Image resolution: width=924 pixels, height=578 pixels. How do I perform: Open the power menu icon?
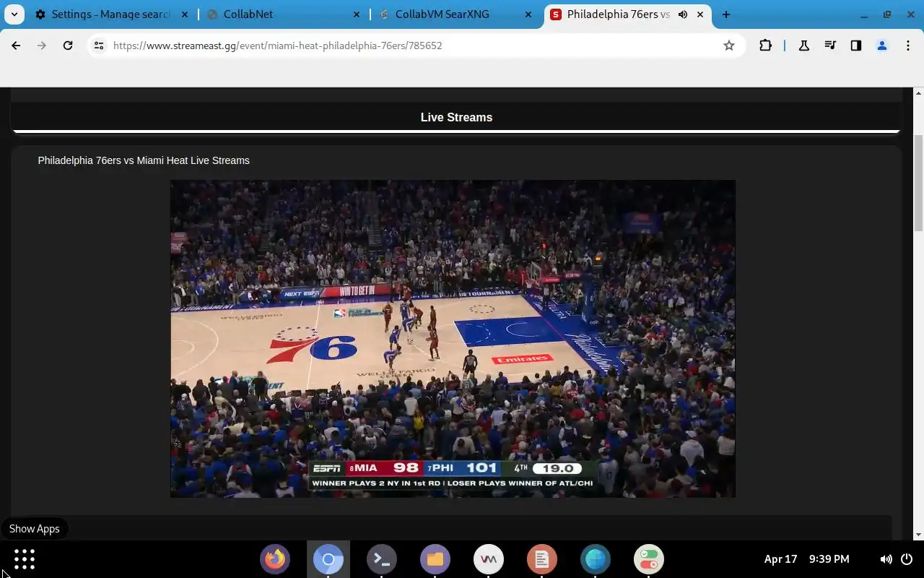coord(907,559)
